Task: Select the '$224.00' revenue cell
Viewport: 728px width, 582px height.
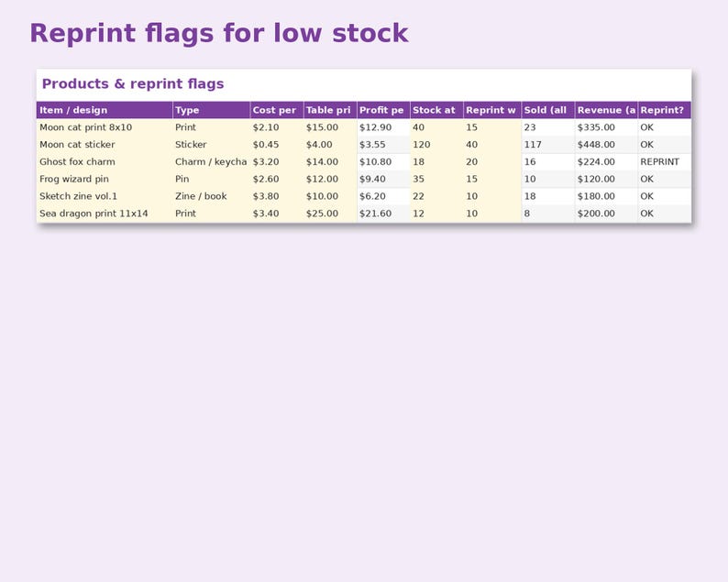Action: [606, 161]
